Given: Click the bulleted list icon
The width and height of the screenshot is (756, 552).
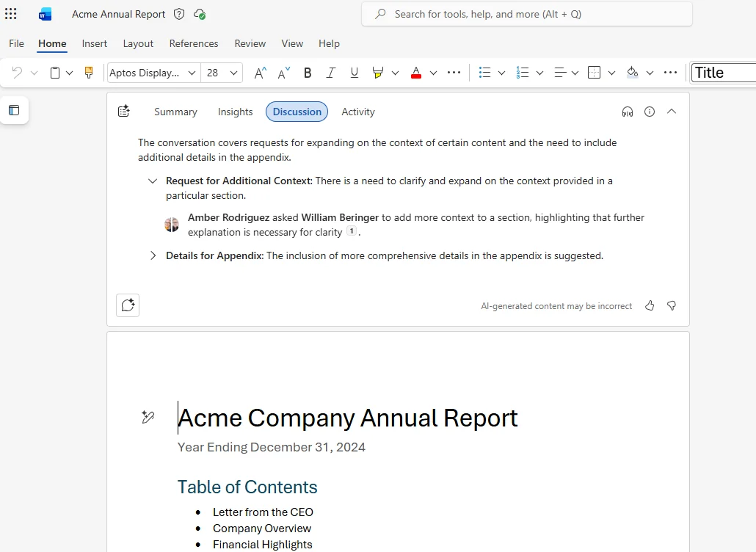Looking at the screenshot, I should pos(484,73).
